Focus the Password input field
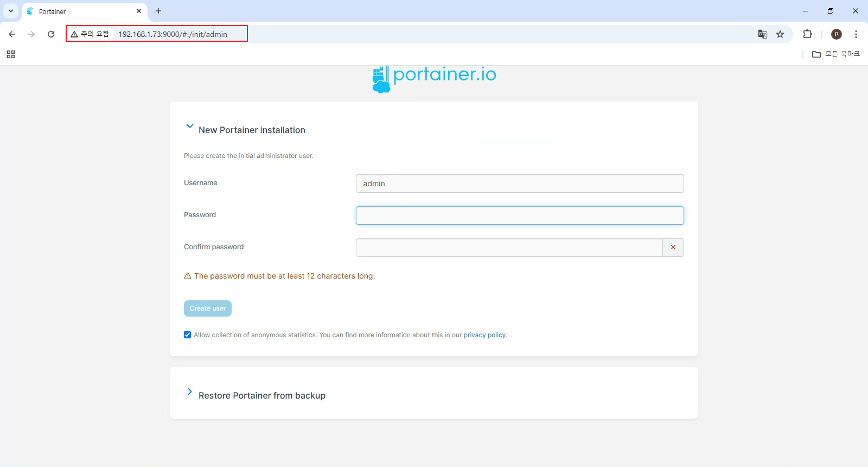 pyautogui.click(x=520, y=216)
